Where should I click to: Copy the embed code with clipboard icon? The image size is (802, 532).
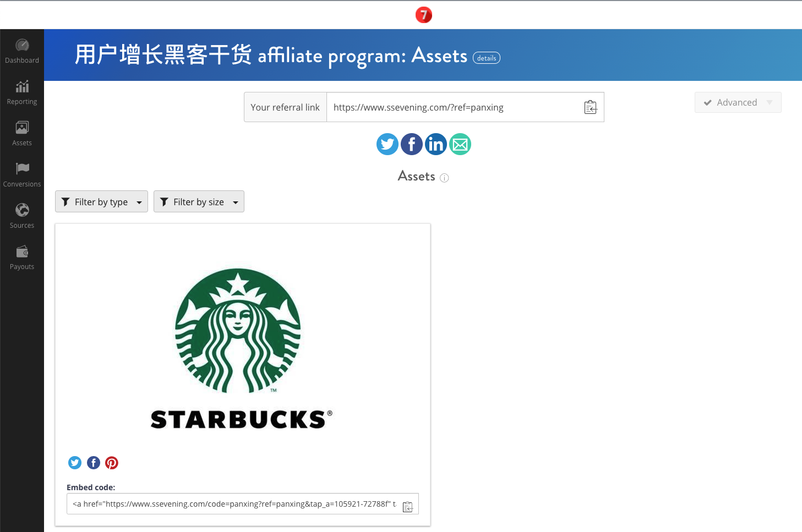tap(408, 507)
